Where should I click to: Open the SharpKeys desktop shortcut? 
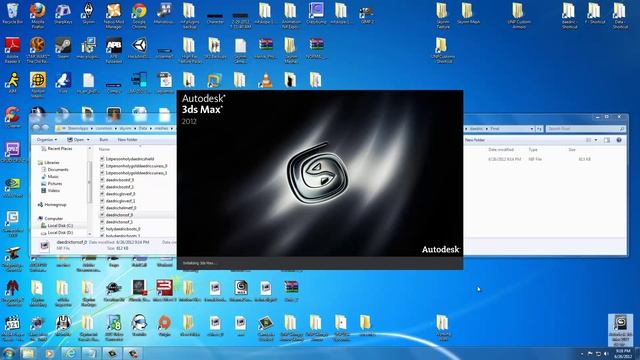[x=63, y=14]
